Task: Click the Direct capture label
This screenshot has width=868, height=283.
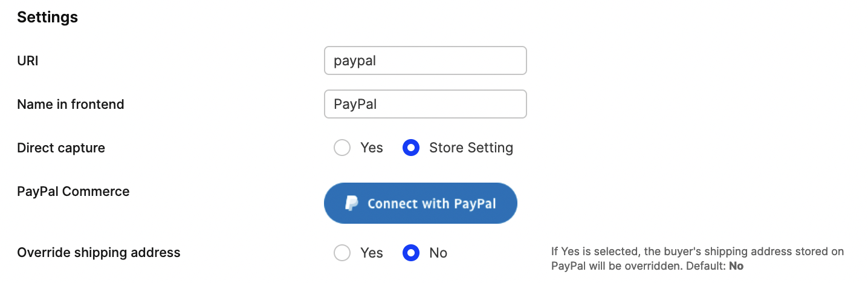Action: pos(61,148)
